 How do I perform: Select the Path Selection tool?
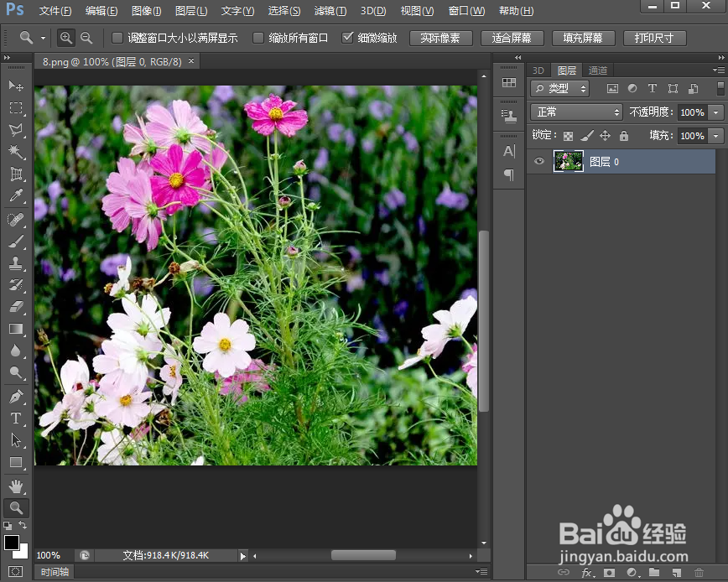[x=16, y=440]
